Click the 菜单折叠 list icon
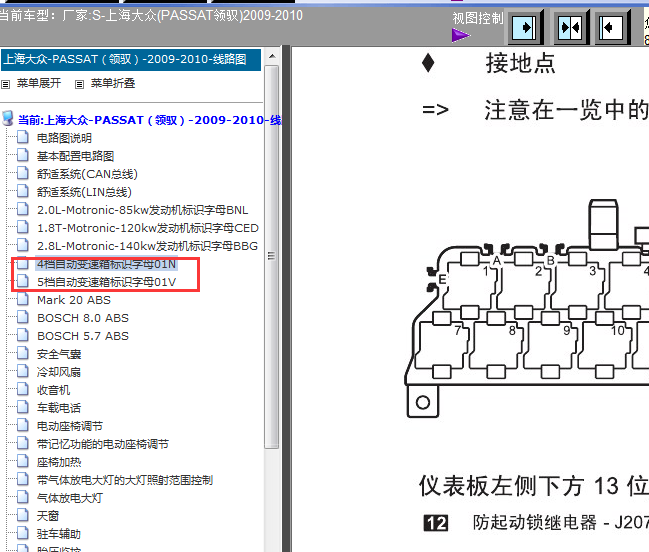Screen dimensions: 649x552 coord(79,84)
